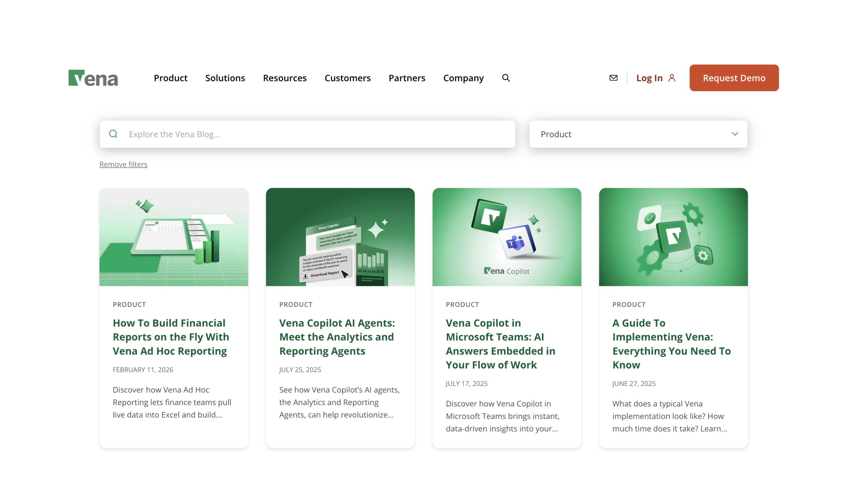Screen dimensions: 856x504
Task: Open the header search magnifier icon
Action: click(506, 78)
